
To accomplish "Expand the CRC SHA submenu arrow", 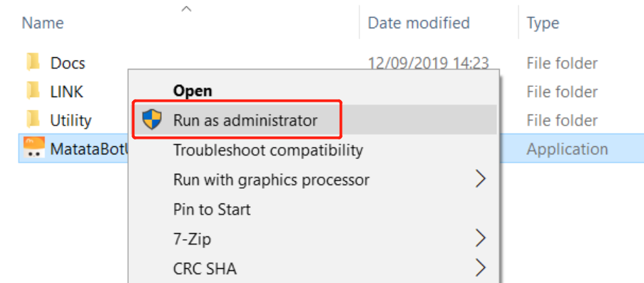I will coord(480,268).
